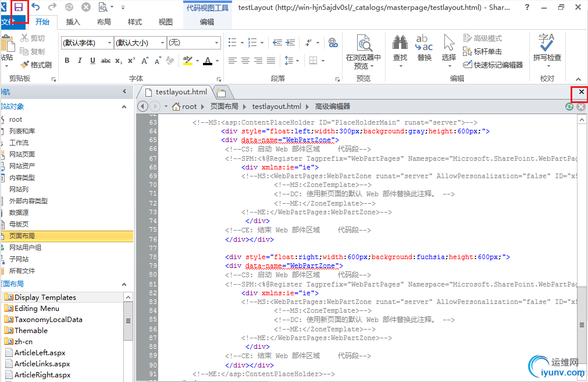Toggle Underline formatting
The image size is (588, 382).
[92, 61]
